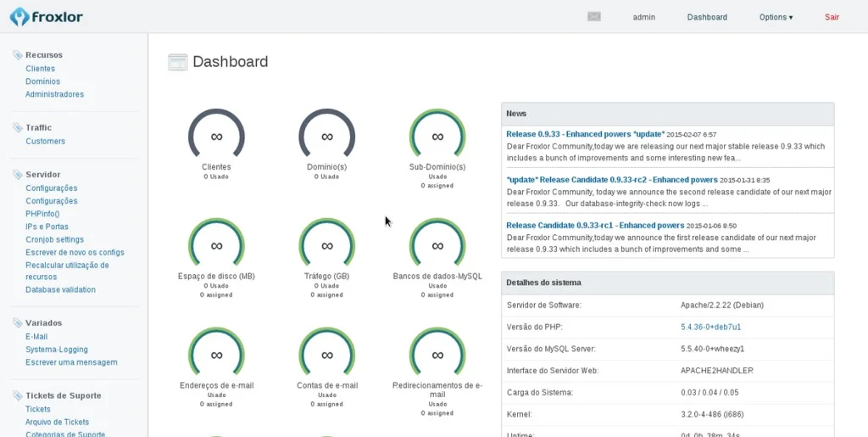Viewport: 868px width, 437px height.
Task: Click the Recursos tag icon
Action: tap(18, 55)
